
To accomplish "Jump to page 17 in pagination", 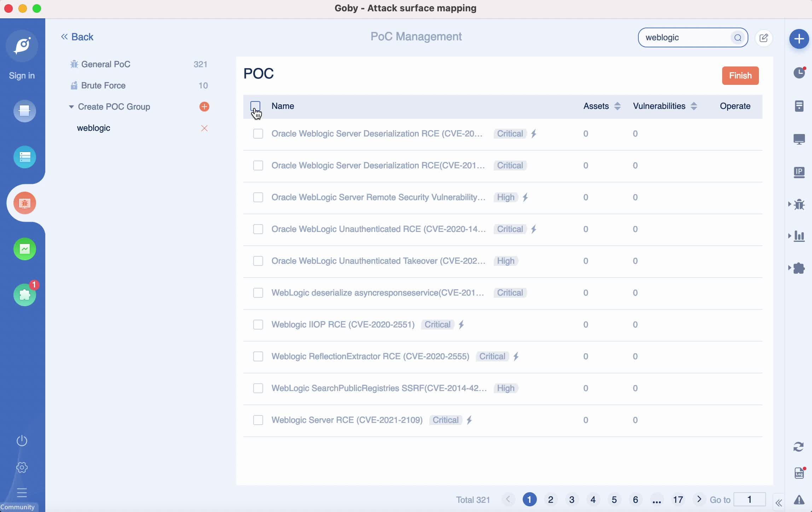I will [678, 500].
